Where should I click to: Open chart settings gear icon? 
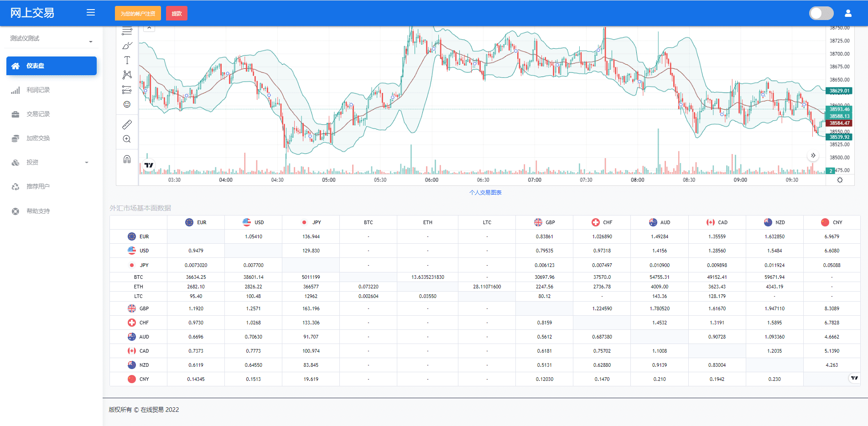coord(840,180)
